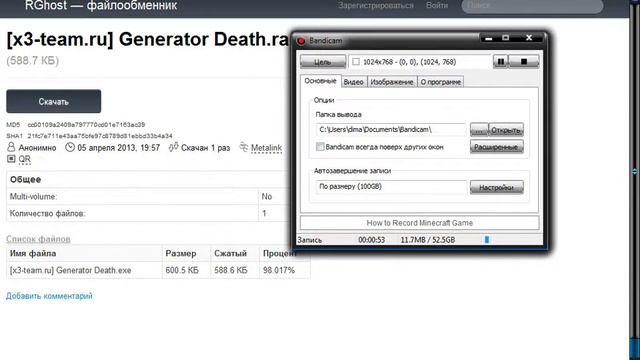Click the 600.5 КБ size cell

186,270
